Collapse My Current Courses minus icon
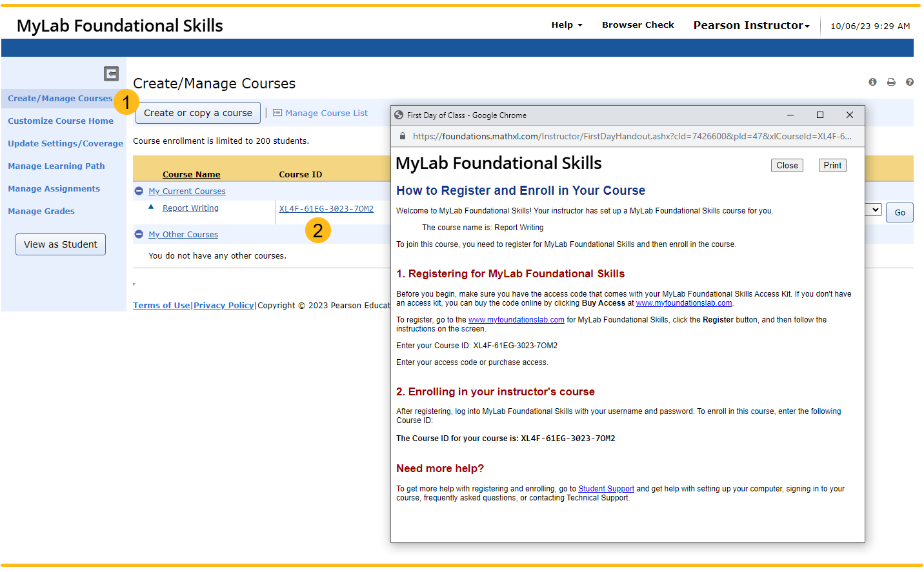The image size is (924, 572). coord(139,191)
